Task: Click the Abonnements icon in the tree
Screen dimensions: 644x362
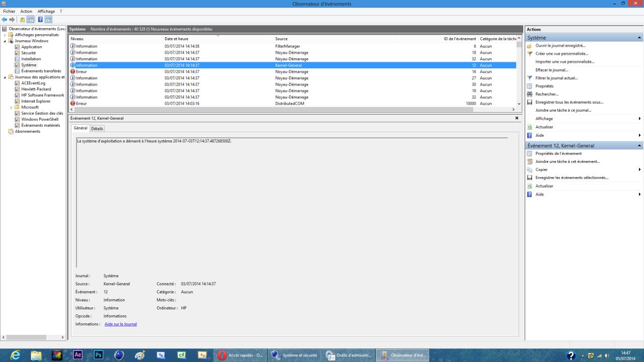Action: pyautogui.click(x=11, y=131)
